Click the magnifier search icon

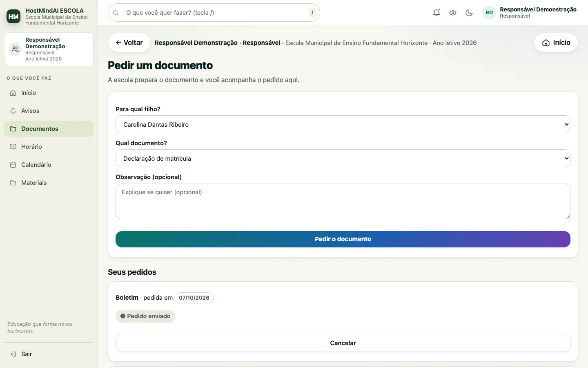116,13
